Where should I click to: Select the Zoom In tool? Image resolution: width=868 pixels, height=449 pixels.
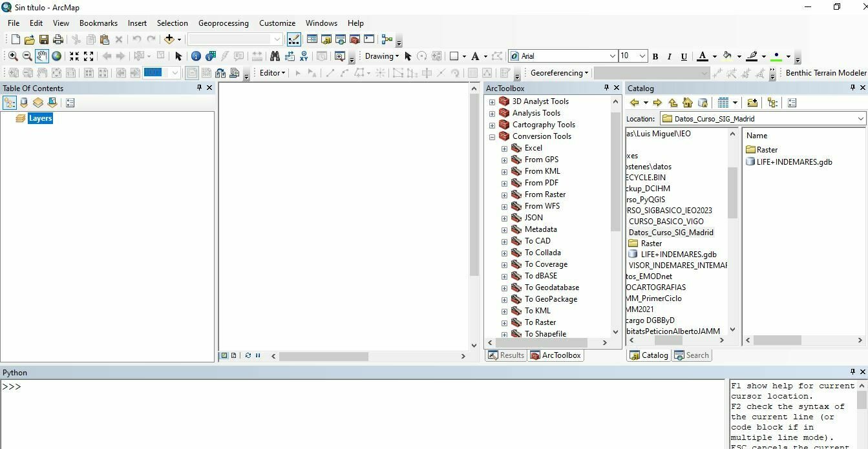(x=13, y=56)
